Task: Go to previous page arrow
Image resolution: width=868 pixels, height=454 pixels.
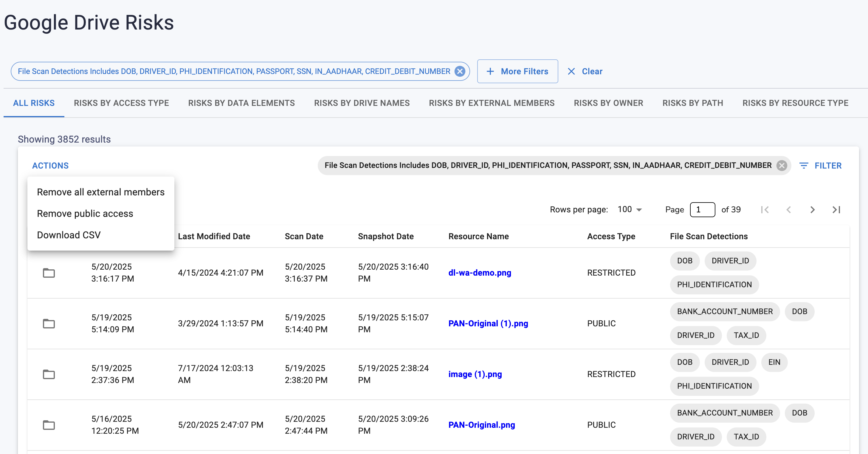Action: [x=788, y=209]
